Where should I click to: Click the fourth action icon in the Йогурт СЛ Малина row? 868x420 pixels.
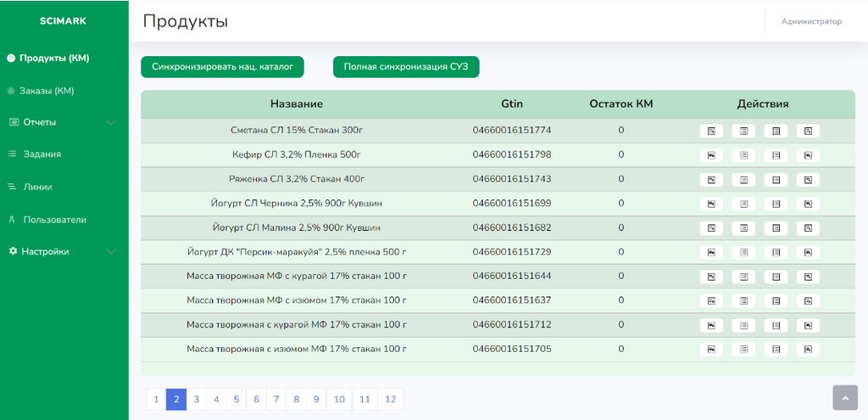pyautogui.click(x=808, y=228)
